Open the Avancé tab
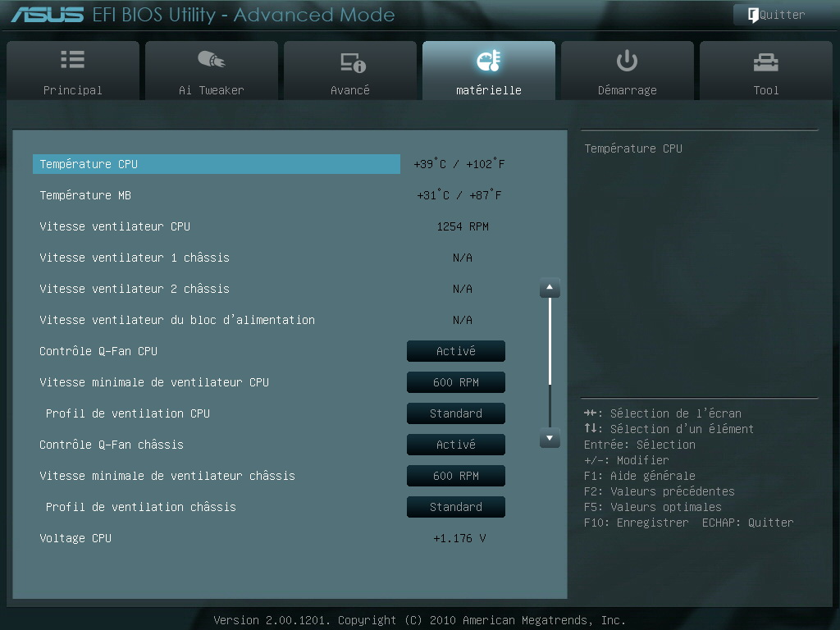This screenshot has width=840, height=630. tap(350, 71)
